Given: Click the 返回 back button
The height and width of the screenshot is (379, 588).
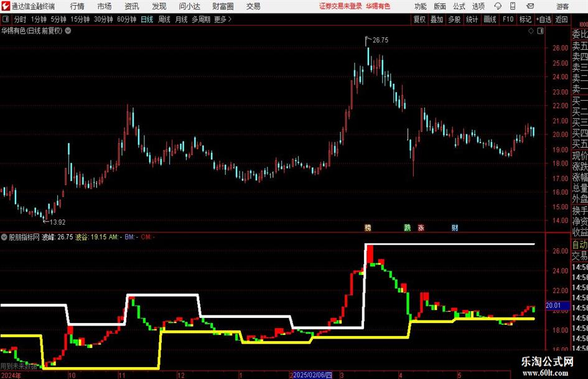Looking at the screenshot, I should pyautogui.click(x=561, y=19).
